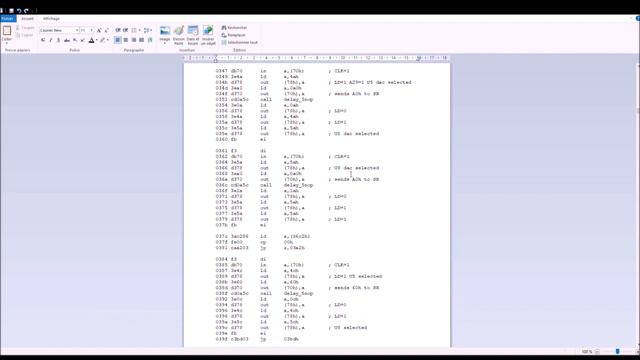This screenshot has height=360, width=640.
Task: Click the horizontal ruler above the page
Action: 317,58
